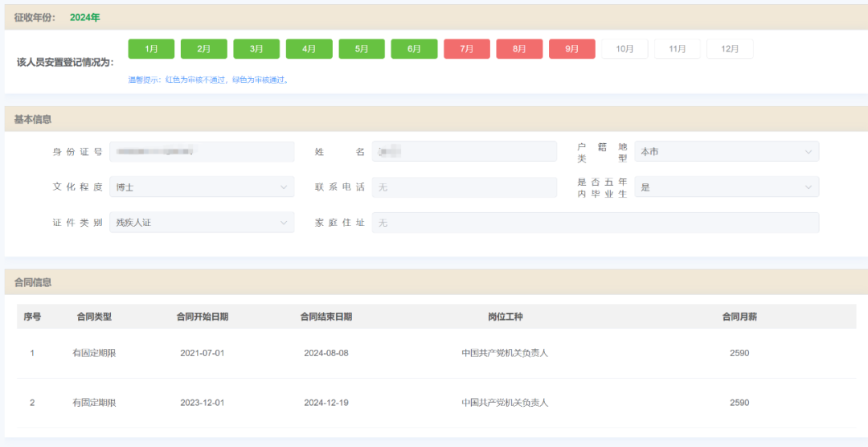Click the 联系电话 input field
Screen dimensions: 868x447
(465, 187)
